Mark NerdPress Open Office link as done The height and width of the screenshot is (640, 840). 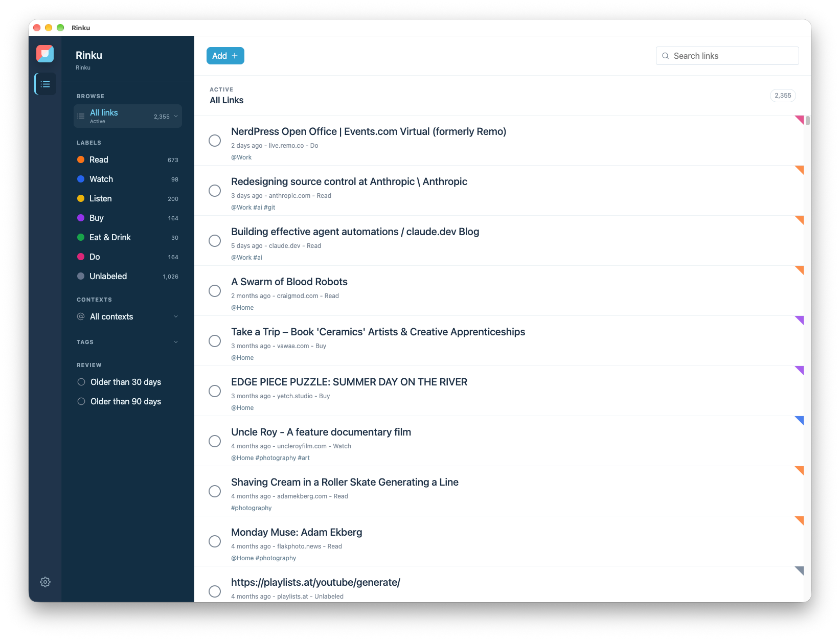215,141
